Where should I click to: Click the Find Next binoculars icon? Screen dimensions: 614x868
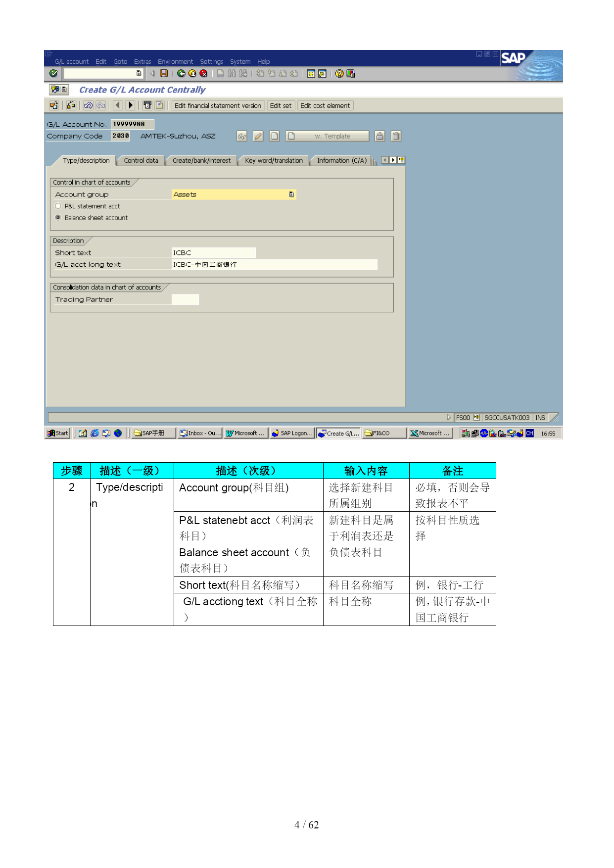243,74
